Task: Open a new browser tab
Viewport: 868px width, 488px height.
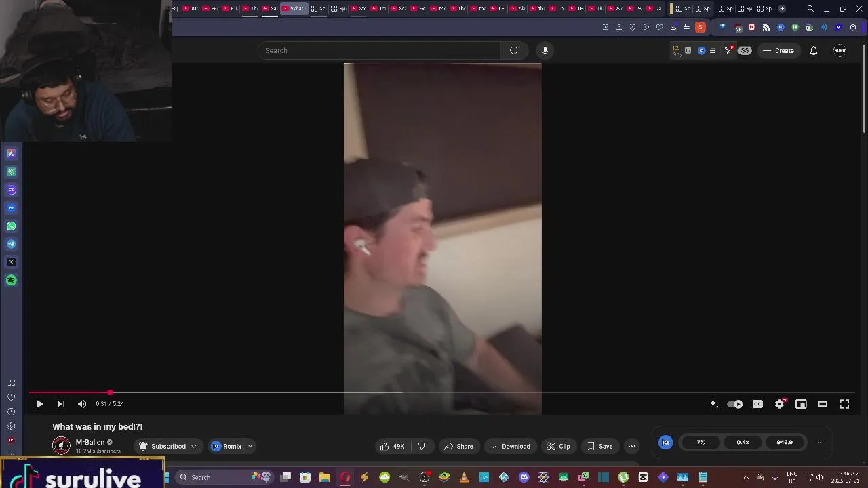Action: pos(782,9)
